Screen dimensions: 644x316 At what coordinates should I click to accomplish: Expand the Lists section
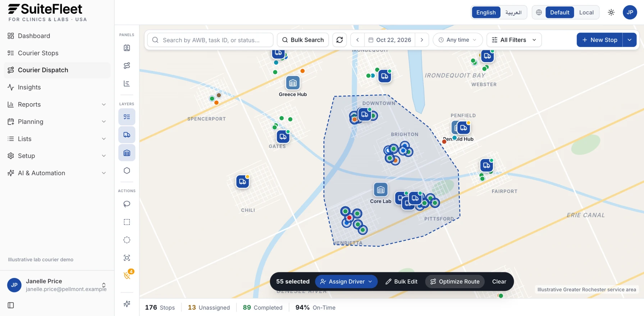(x=57, y=139)
